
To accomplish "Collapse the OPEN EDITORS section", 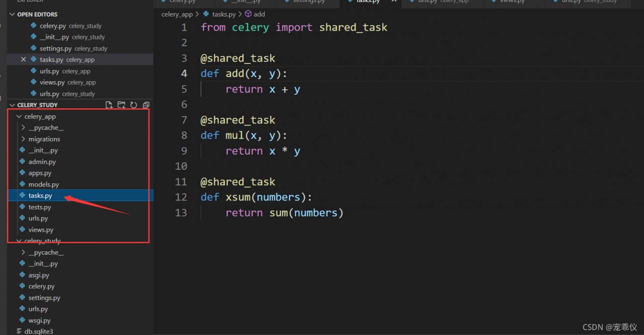I will pyautogui.click(x=13, y=15).
